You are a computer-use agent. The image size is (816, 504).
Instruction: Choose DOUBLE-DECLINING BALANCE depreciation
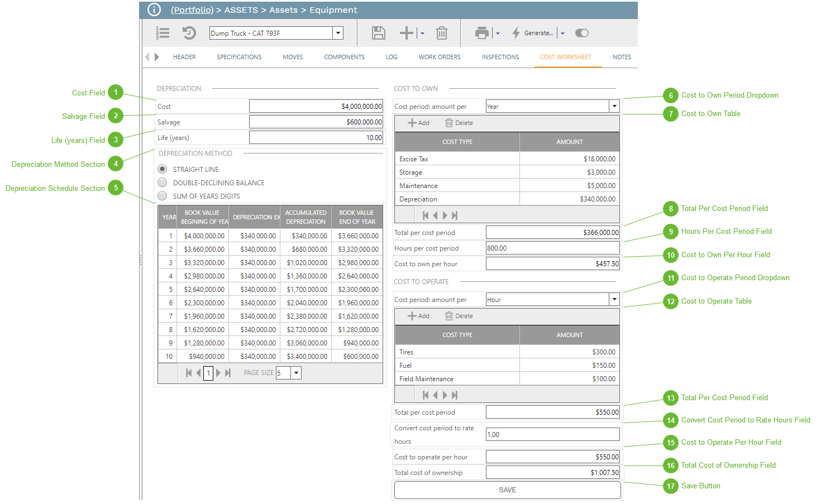pyautogui.click(x=162, y=182)
